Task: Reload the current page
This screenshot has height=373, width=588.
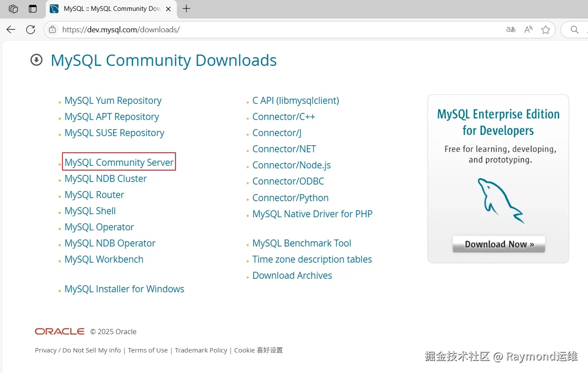Action: (31, 30)
